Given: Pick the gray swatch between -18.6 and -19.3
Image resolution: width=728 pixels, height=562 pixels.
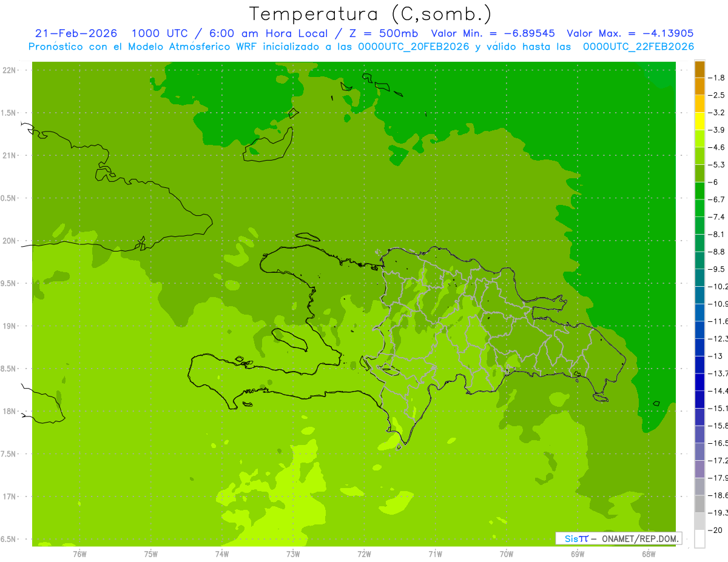Looking at the screenshot, I should point(699,504).
